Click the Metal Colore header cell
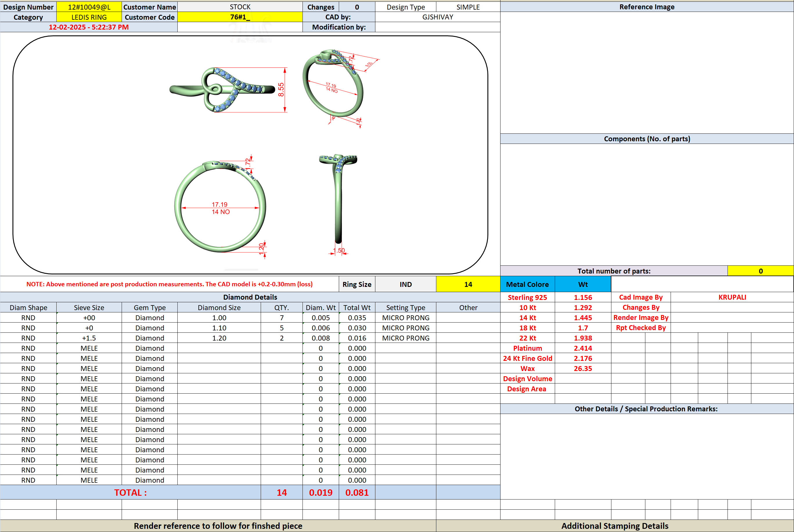The width and height of the screenshot is (794, 532). (x=527, y=284)
